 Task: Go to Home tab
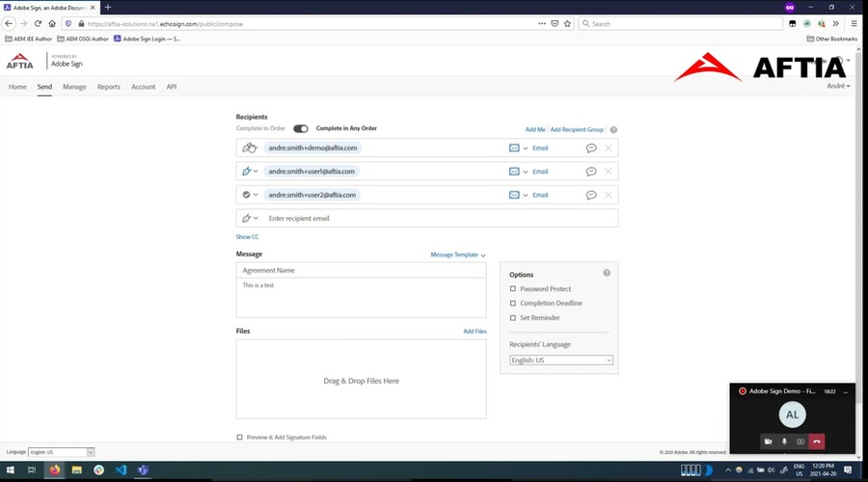pos(17,87)
